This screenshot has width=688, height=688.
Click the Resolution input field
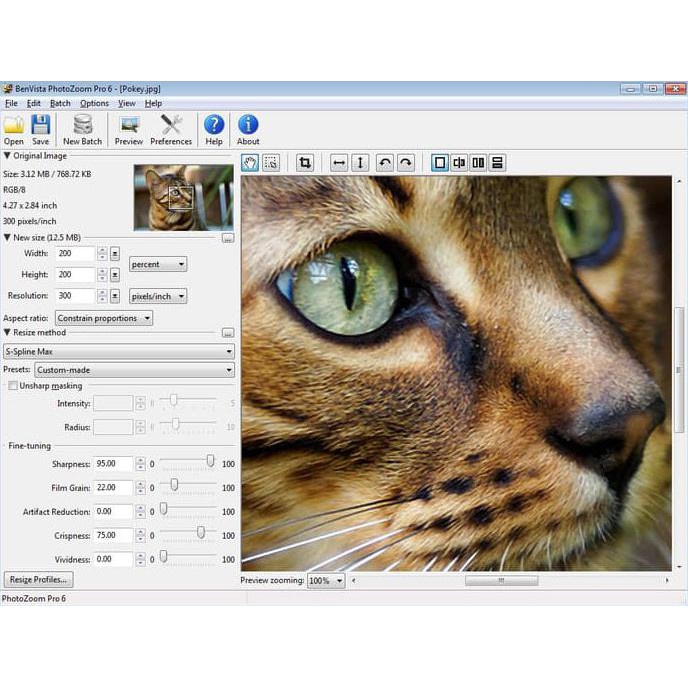click(x=75, y=296)
